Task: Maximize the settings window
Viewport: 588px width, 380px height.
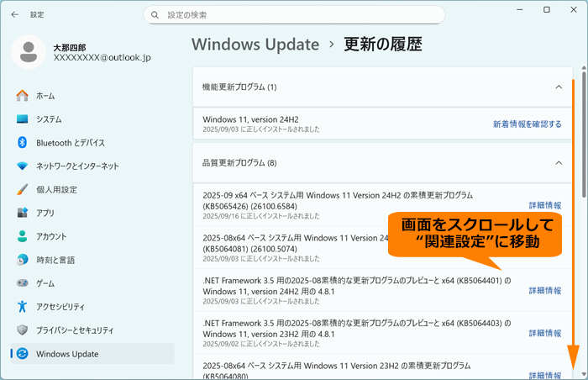Action: pos(547,10)
